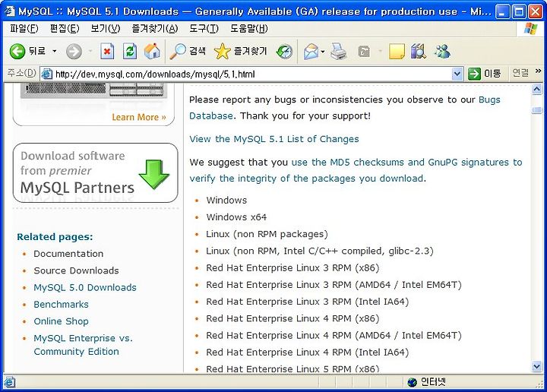Click the scrollbar up arrow
The width and height of the screenshot is (547, 392).
[x=537, y=90]
